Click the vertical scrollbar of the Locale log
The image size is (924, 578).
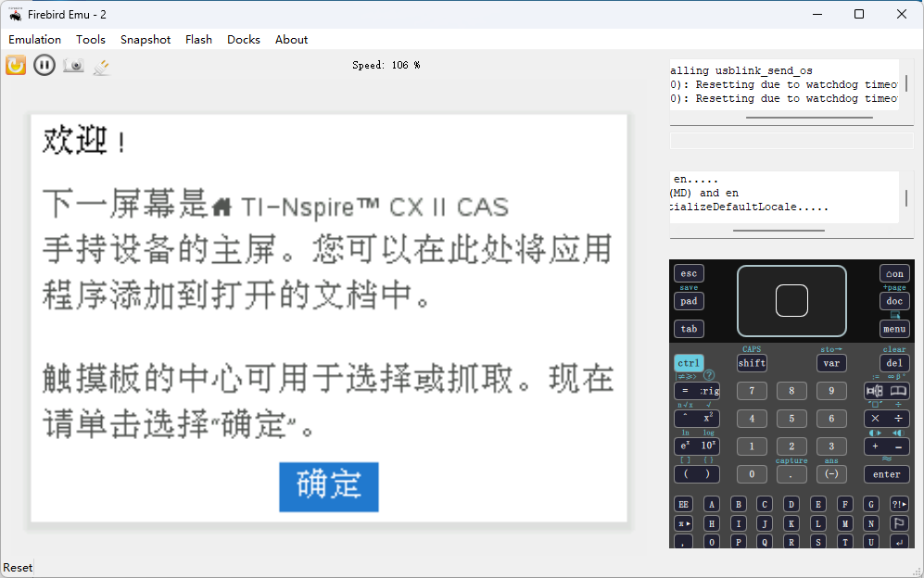906,196
